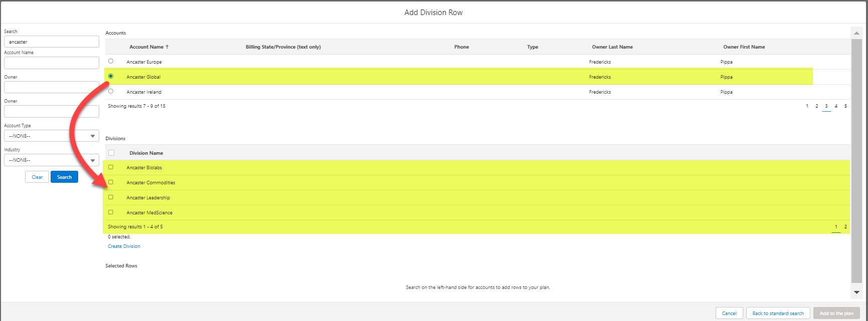This screenshot has width=868, height=321.
Task: Click the Clear button
Action: pos(37,177)
